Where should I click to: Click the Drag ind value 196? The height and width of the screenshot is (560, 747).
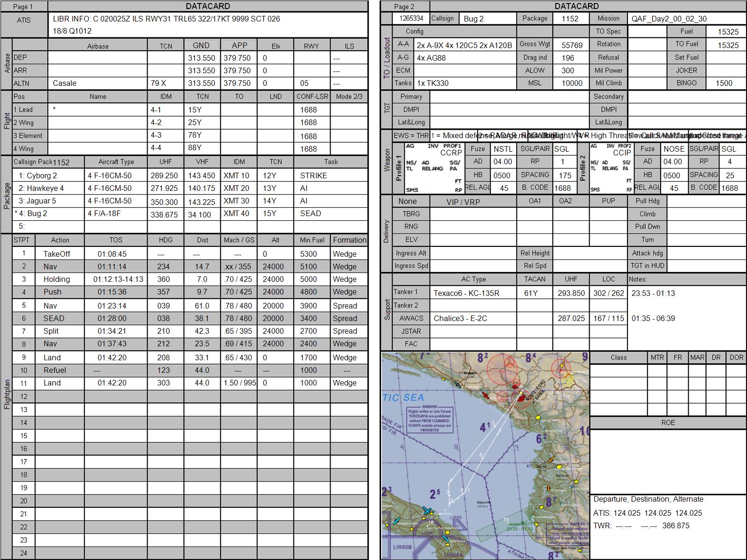pos(568,58)
